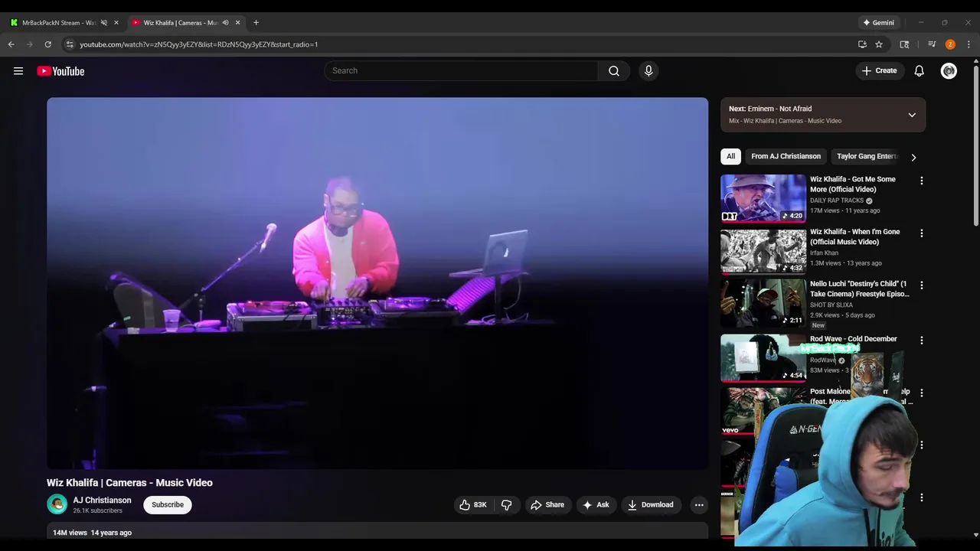Image resolution: width=980 pixels, height=551 pixels.
Task: Open the Chrome profile badge icon
Action: point(950,44)
